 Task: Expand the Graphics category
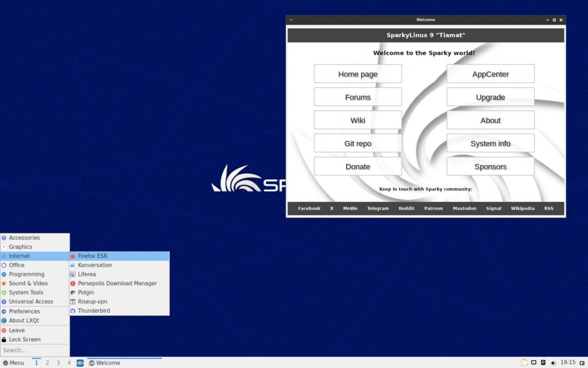click(35, 247)
